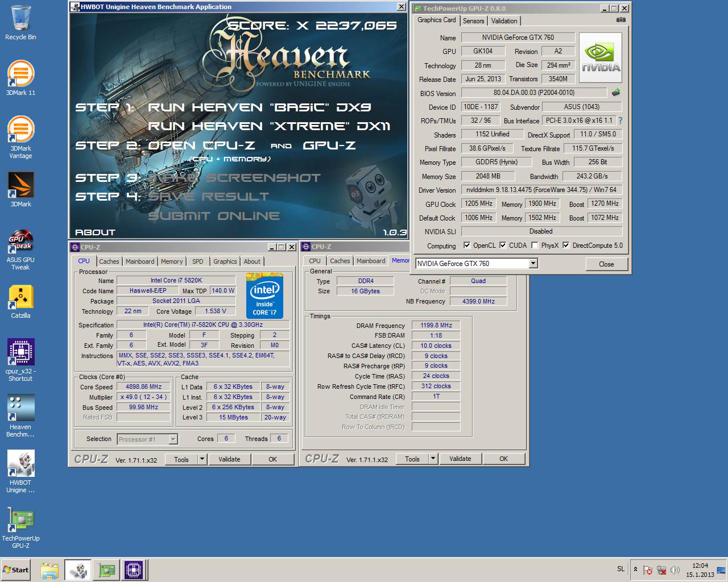The height and width of the screenshot is (582, 728).
Task: Switch to the Validation tab in GPU-Z
Action: [x=504, y=21]
